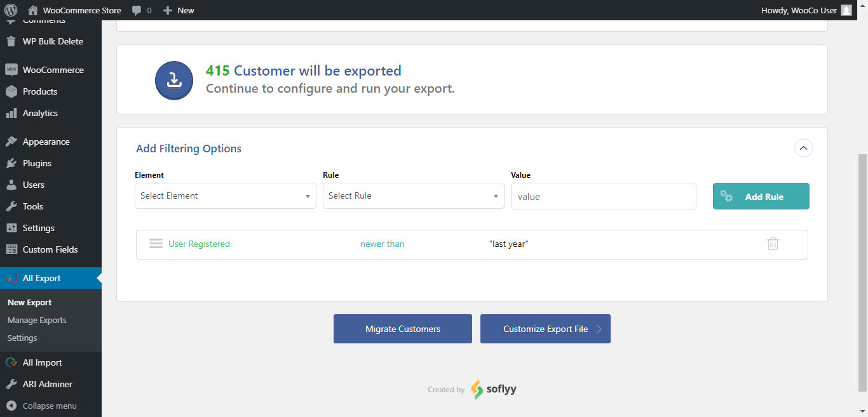Click the 415 customer count text
The width and height of the screenshot is (868, 417).
tap(217, 70)
